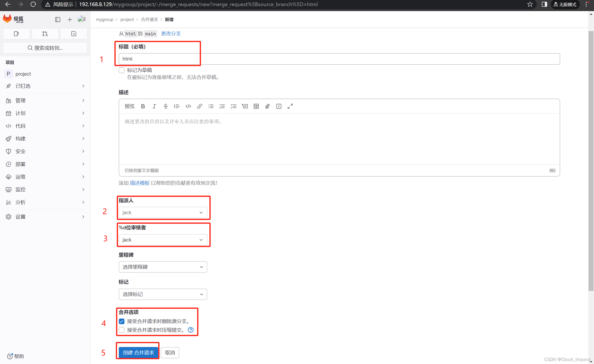Insert a code block in description
This screenshot has width=594, height=364.
(x=188, y=106)
